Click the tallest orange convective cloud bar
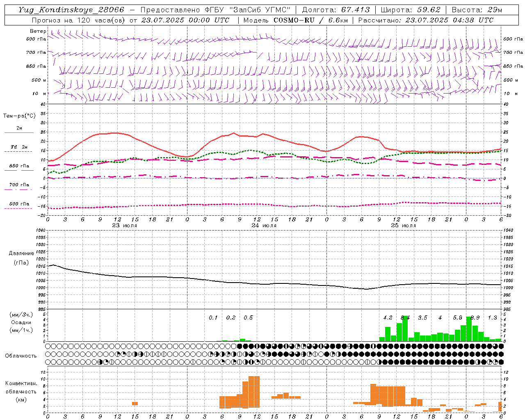The image size is (525, 420). (x=254, y=391)
